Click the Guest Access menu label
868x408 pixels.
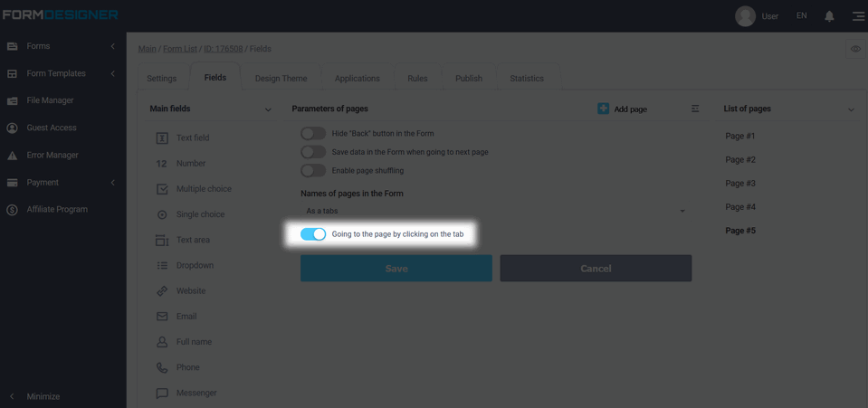click(52, 128)
